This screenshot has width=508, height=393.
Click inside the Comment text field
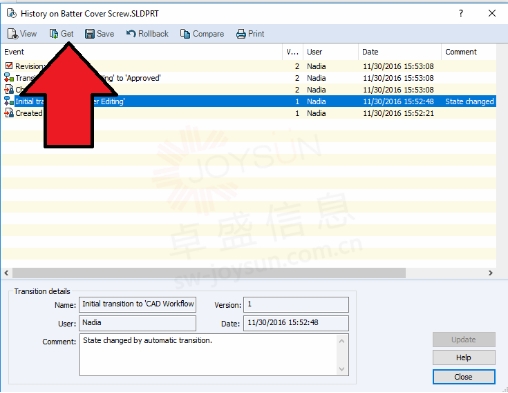(208, 354)
